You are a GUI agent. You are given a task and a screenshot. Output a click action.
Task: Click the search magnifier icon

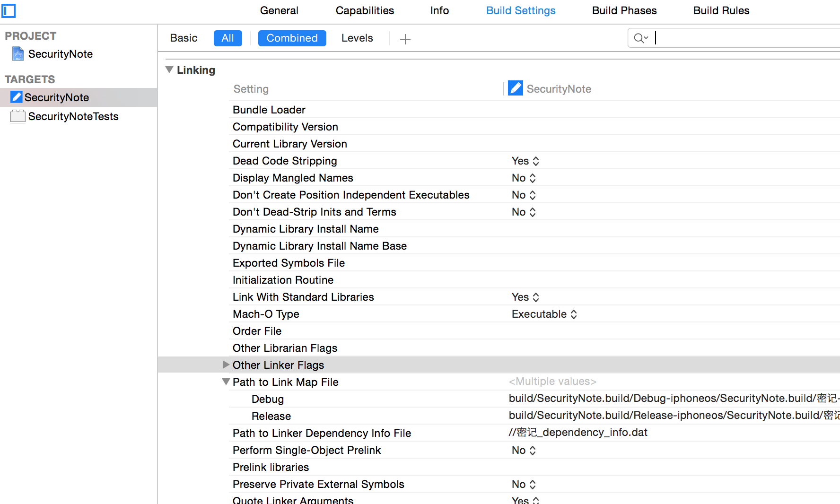640,38
